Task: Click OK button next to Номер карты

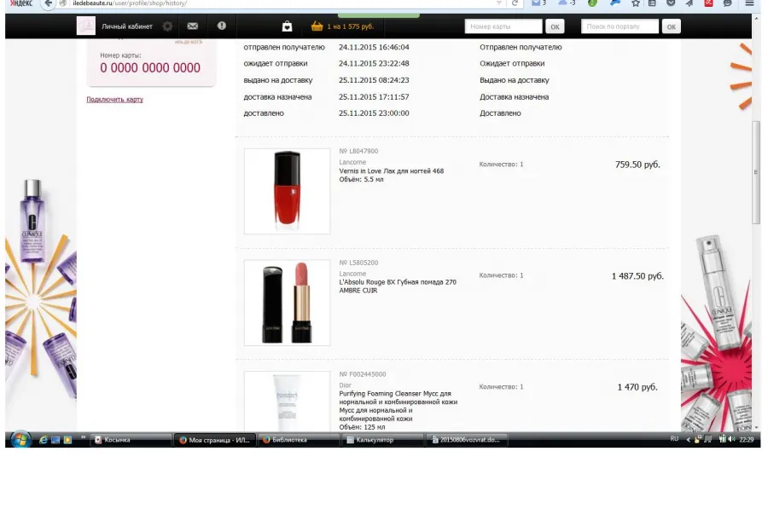Action: tap(555, 26)
